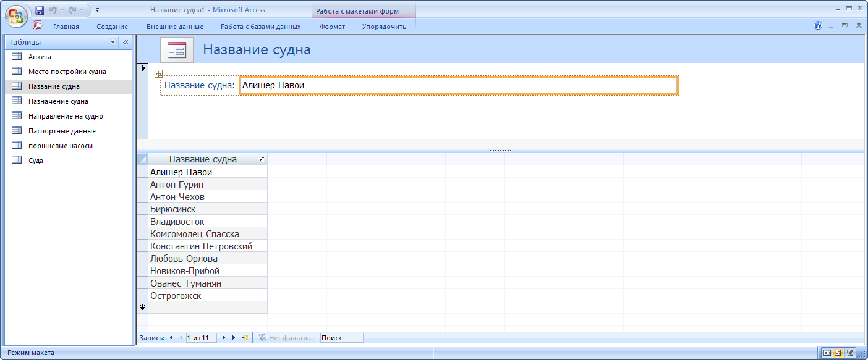Click the Название судна field label

point(200,86)
